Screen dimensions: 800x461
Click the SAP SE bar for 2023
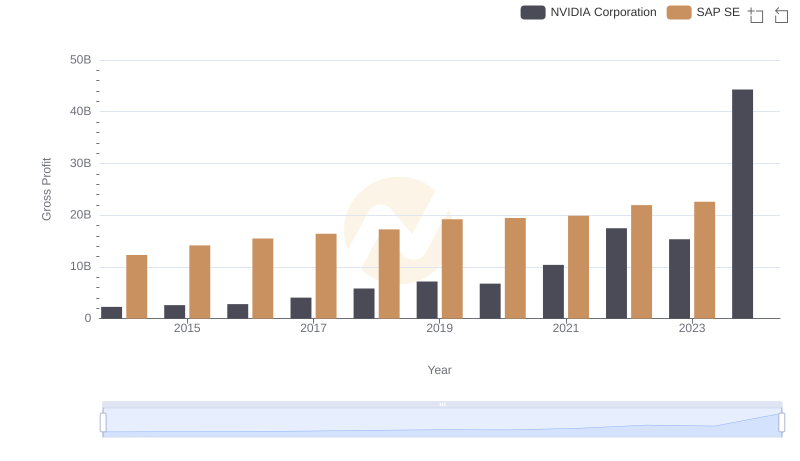(x=704, y=260)
